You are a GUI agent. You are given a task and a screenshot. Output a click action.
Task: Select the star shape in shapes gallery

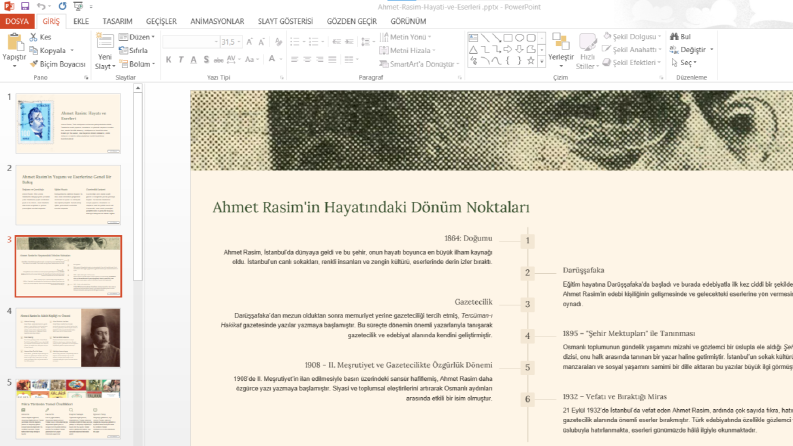[531, 61]
